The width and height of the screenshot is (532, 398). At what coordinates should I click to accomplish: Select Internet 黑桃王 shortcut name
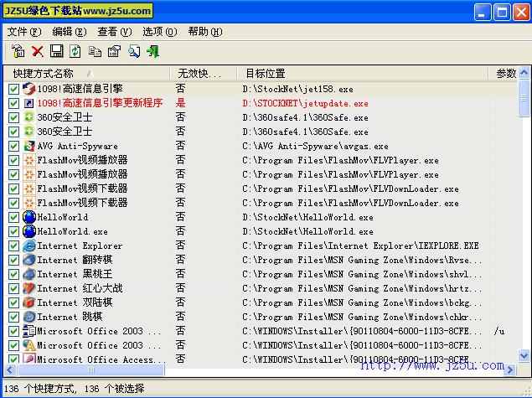[75, 274]
